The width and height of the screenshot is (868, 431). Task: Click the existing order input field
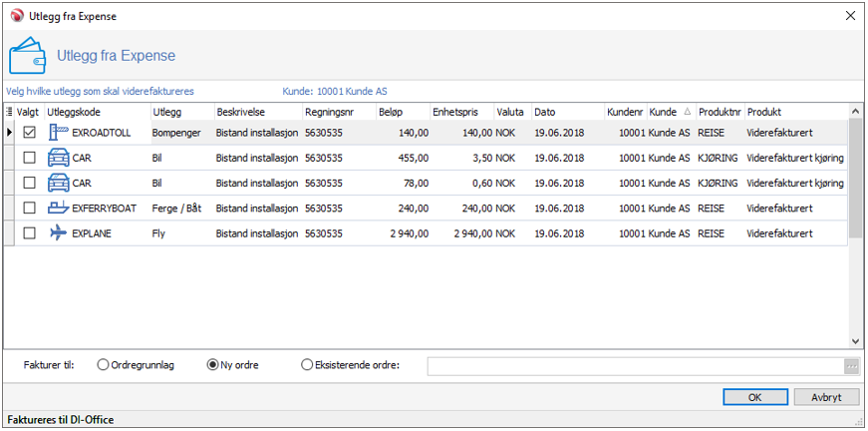[634, 366]
